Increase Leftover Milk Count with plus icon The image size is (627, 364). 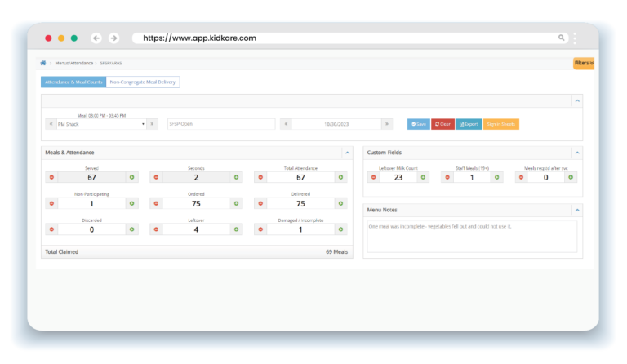tap(423, 177)
